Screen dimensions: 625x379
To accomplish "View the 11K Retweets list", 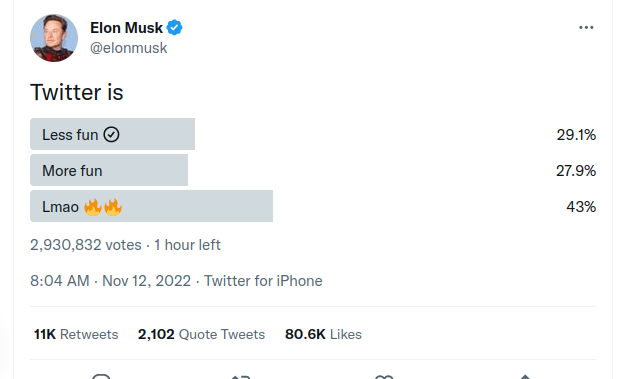I will click(x=76, y=334).
